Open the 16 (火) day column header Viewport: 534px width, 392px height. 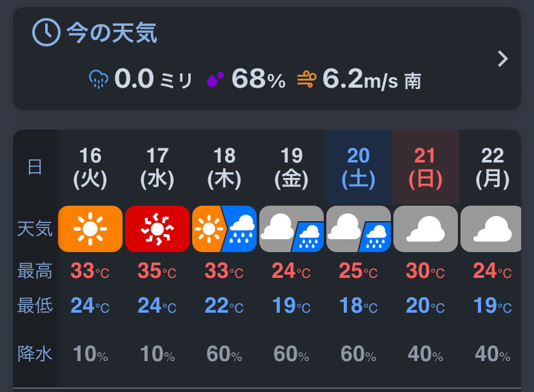pyautogui.click(x=90, y=168)
